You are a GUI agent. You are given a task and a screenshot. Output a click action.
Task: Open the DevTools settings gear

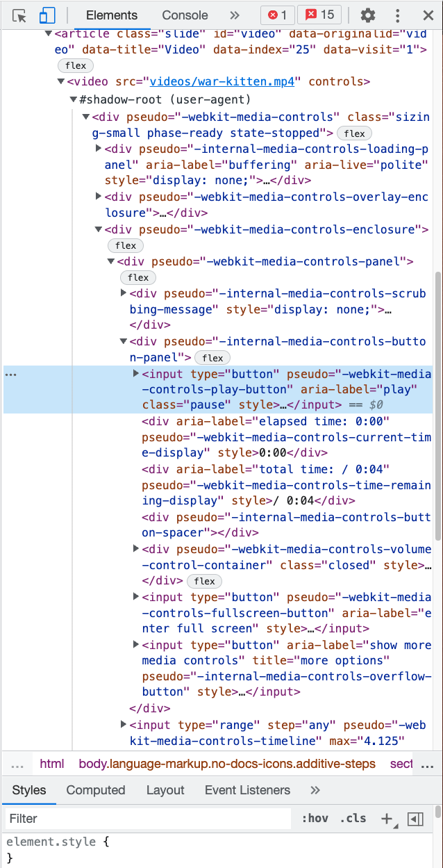[368, 15]
